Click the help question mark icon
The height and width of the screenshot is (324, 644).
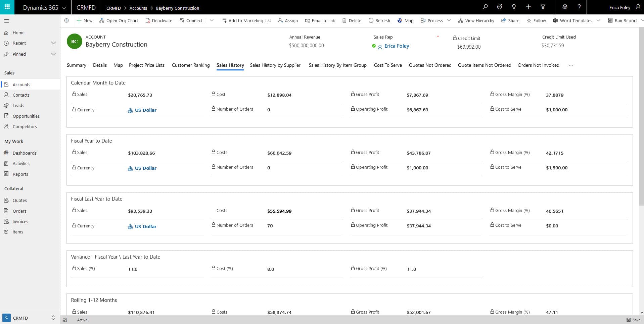click(579, 7)
